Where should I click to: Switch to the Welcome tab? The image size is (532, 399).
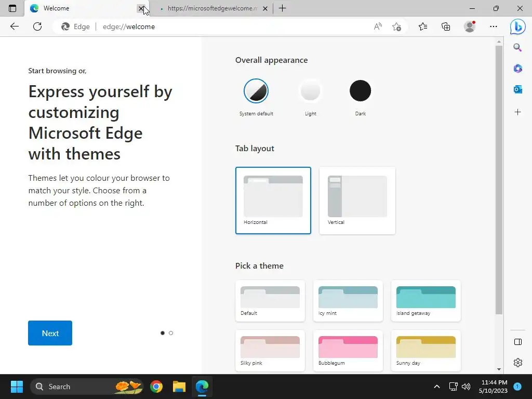click(x=87, y=8)
